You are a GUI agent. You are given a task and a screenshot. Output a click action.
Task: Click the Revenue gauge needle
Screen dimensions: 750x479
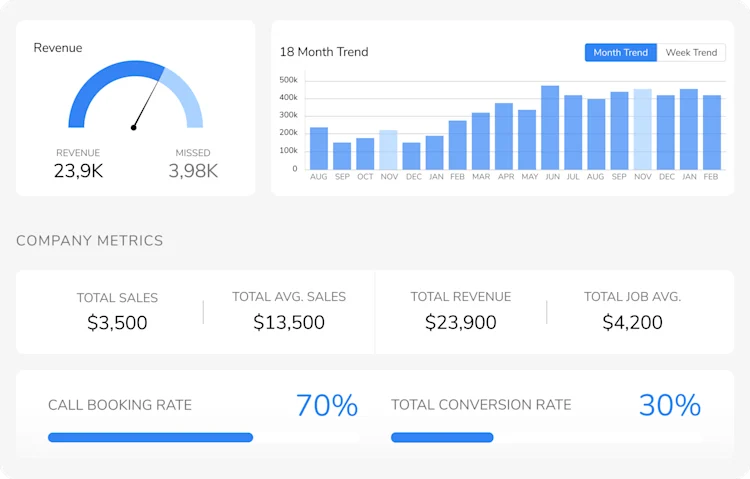pos(147,104)
